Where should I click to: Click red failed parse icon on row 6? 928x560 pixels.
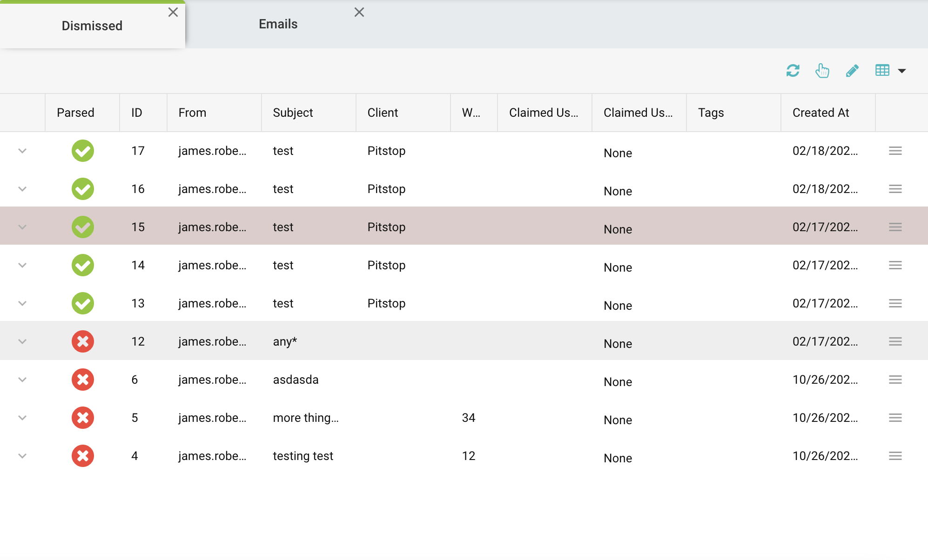(83, 380)
